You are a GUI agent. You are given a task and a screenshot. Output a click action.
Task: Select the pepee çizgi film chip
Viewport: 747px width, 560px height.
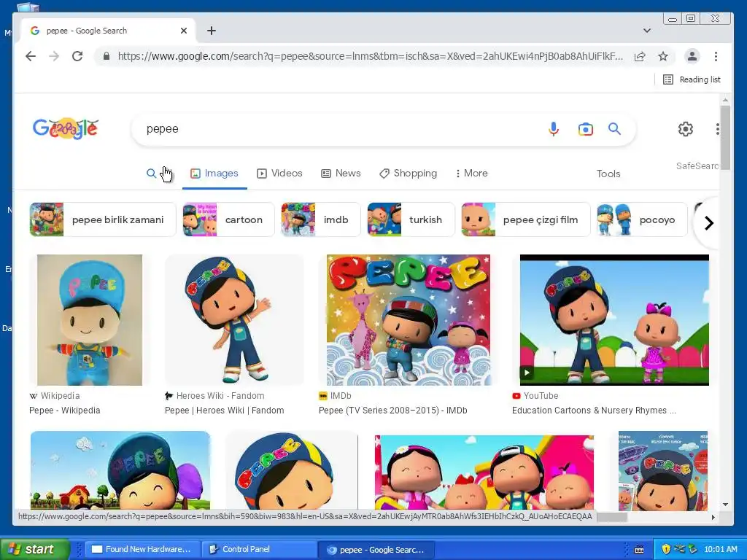pyautogui.click(x=525, y=219)
